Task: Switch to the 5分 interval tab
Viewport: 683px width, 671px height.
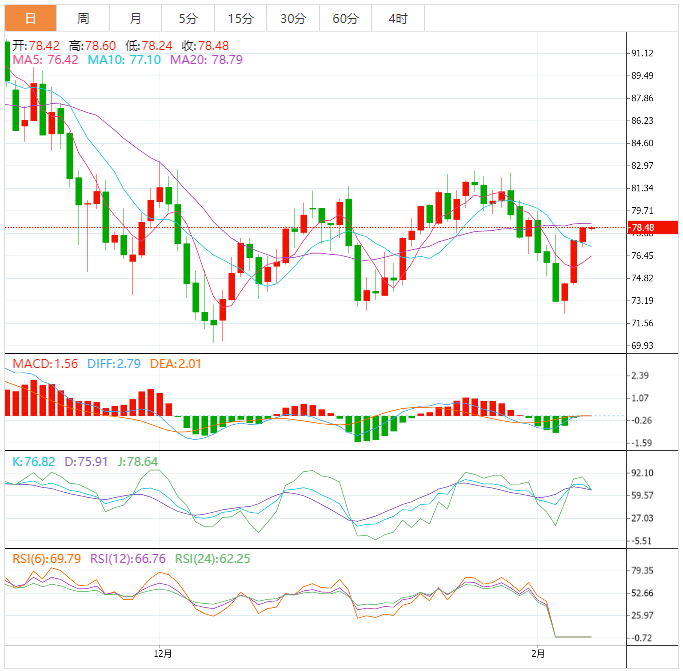Action: pos(188,18)
